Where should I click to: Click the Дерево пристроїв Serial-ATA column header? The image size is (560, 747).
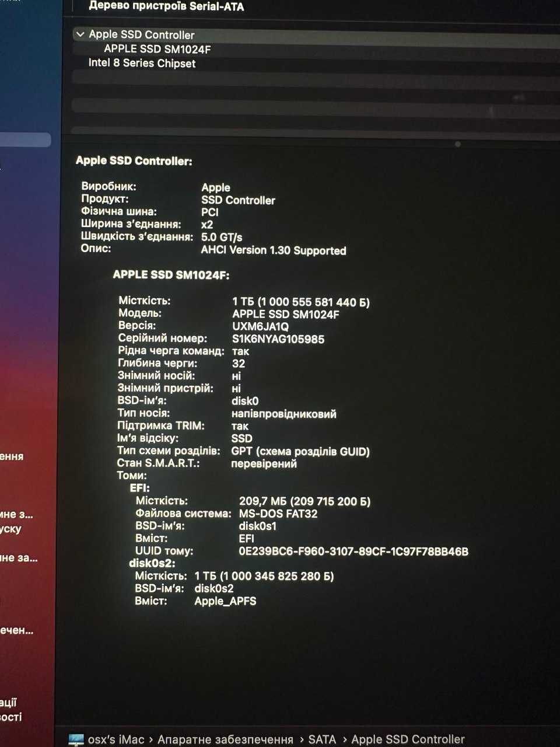pyautogui.click(x=166, y=6)
